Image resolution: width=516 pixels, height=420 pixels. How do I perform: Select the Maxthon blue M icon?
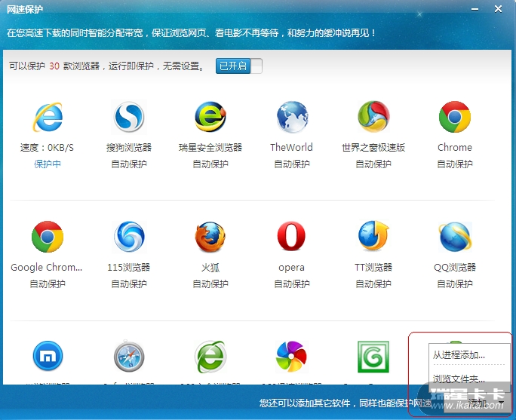coord(48,356)
